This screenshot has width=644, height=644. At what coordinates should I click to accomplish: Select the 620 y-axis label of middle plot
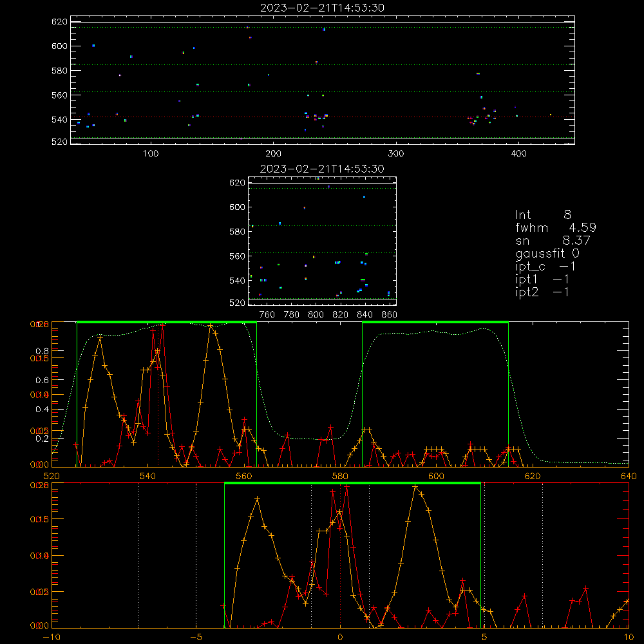[237, 183]
